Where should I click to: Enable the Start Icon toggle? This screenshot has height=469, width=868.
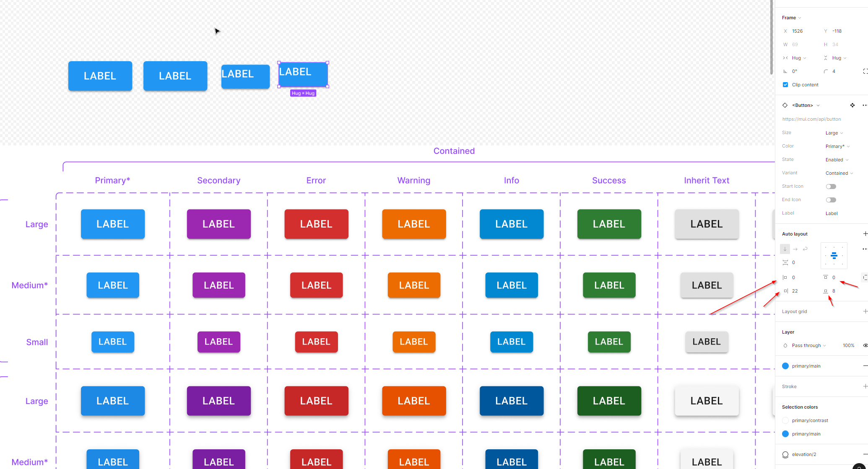[831, 186]
